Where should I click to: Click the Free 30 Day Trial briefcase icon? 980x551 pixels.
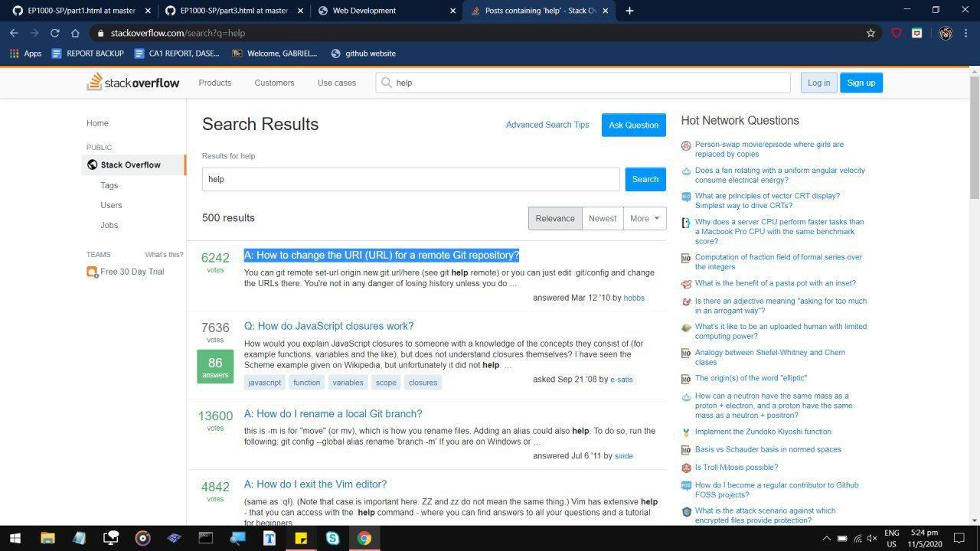pos(92,272)
